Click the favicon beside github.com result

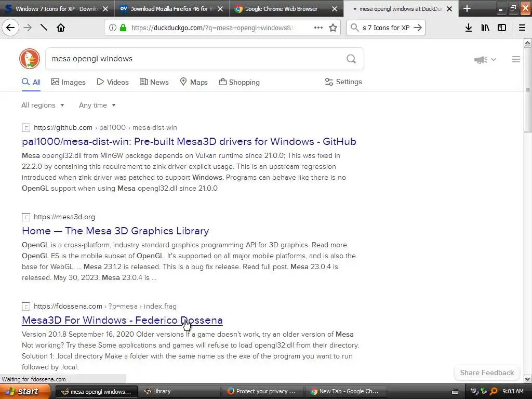pyautogui.click(x=26, y=128)
